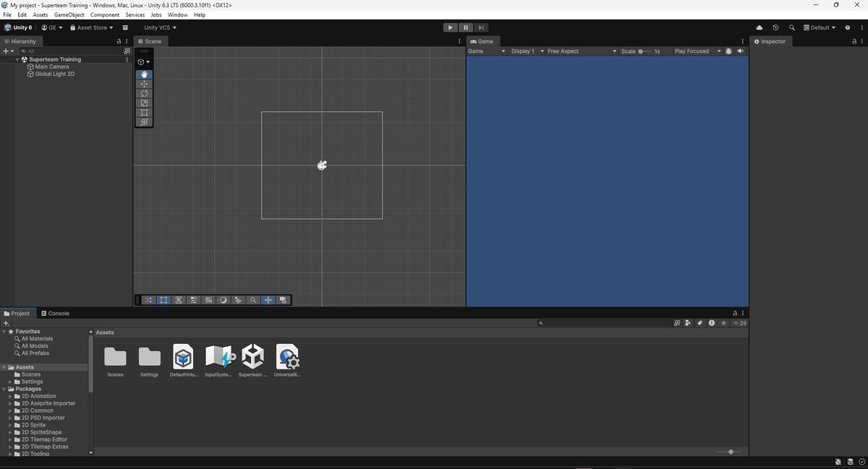This screenshot has height=469, width=868.
Task: Select the InputSystem actions asset
Action: (x=219, y=361)
